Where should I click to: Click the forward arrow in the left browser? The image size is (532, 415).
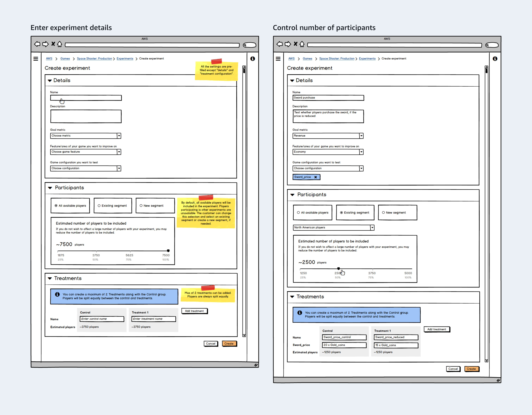pyautogui.click(x=46, y=44)
